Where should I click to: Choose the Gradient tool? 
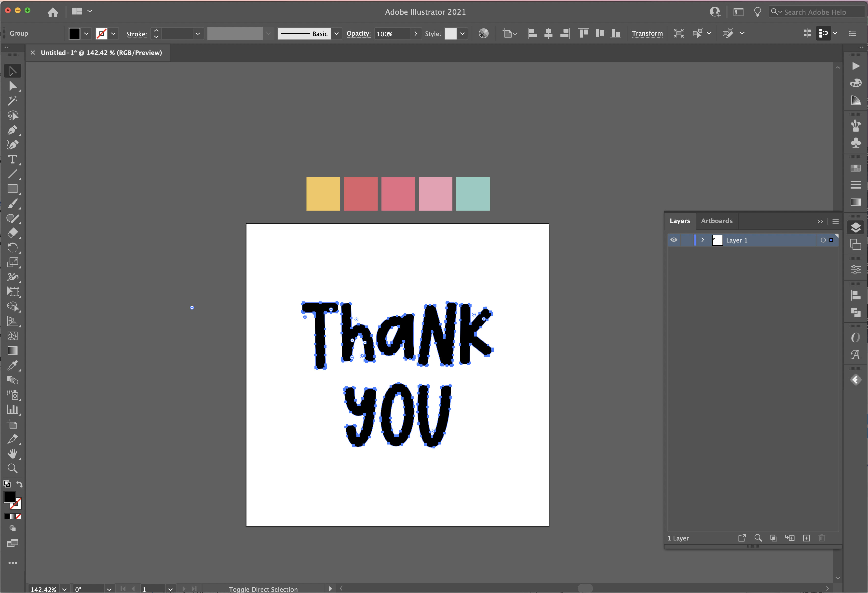point(12,351)
